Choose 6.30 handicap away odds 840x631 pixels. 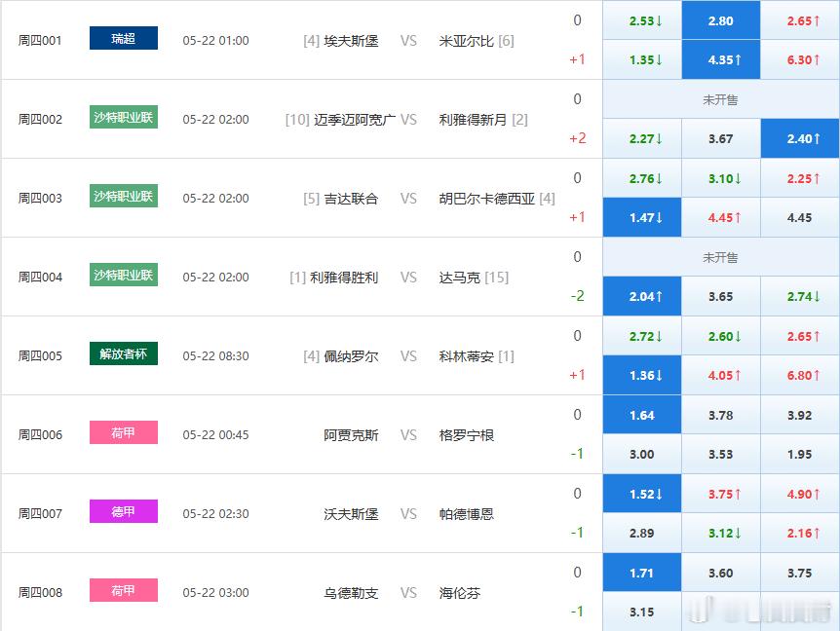(800, 59)
